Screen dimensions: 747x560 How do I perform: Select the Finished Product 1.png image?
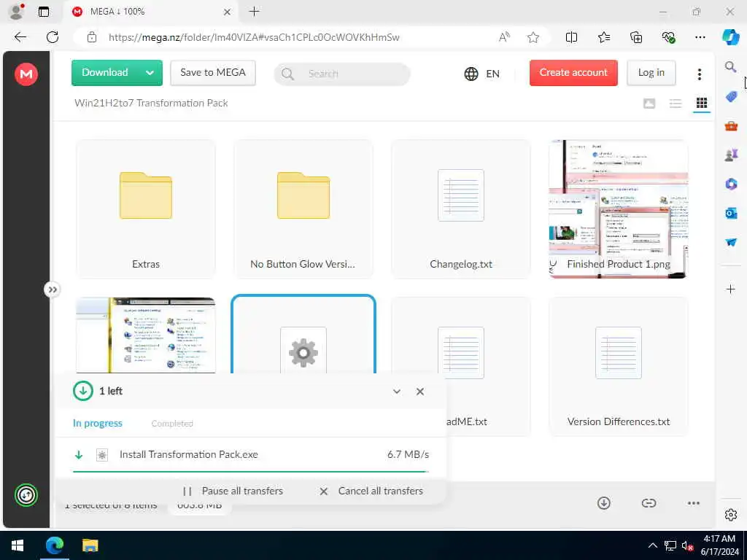point(619,209)
